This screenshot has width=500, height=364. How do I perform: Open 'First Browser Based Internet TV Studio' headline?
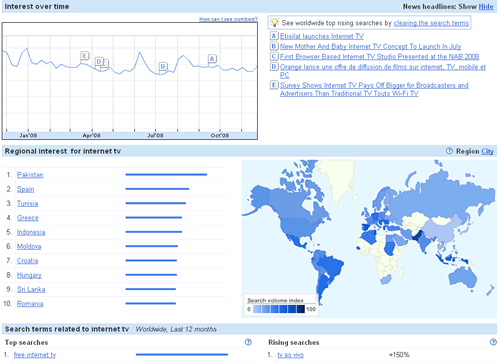(x=379, y=57)
